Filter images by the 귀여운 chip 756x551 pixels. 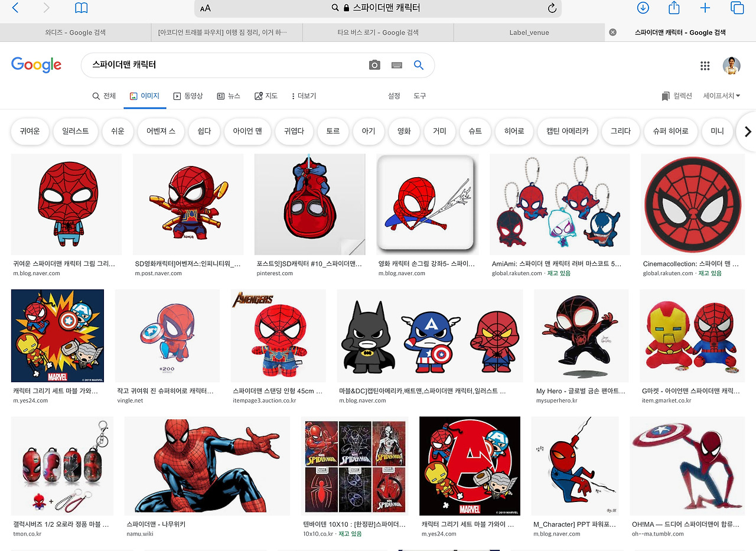[x=30, y=131]
